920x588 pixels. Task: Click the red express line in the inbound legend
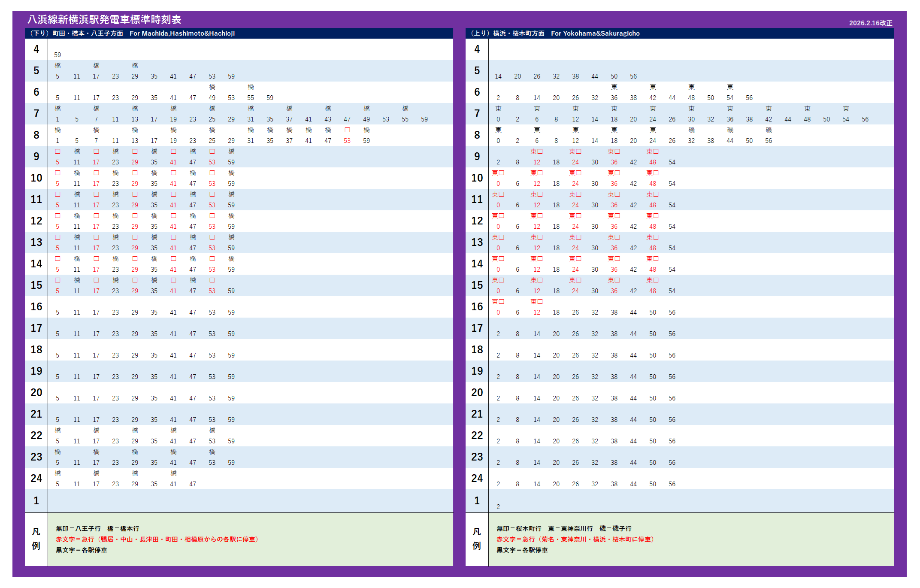[x=575, y=540]
